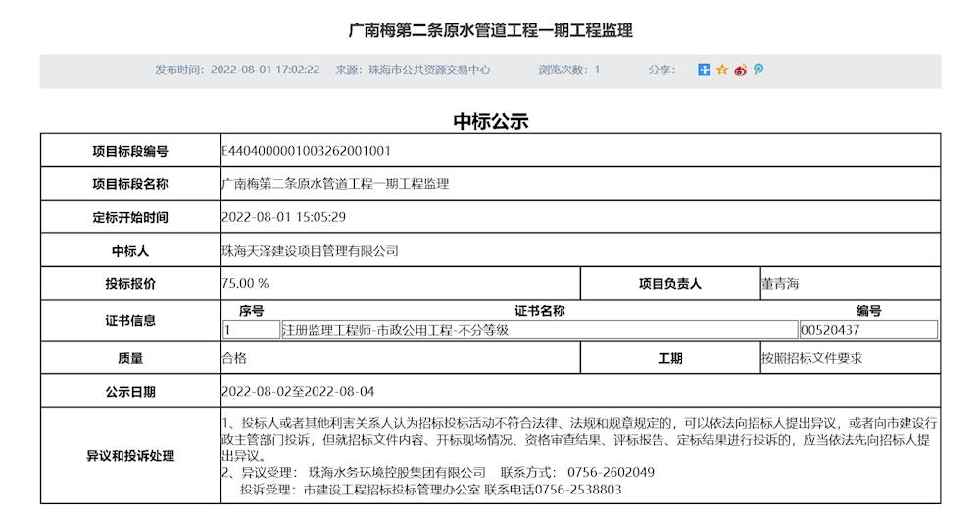Click the certificate name field 注册监理工程师
Image resolution: width=980 pixels, height=516 pixels.
[x=395, y=330]
